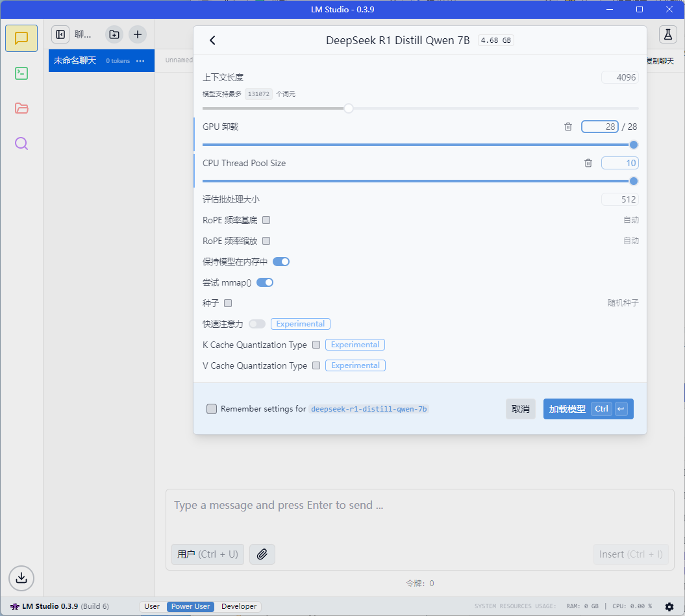Click the Insert (Ctrl + I) button
This screenshot has height=616, width=685.
630,554
